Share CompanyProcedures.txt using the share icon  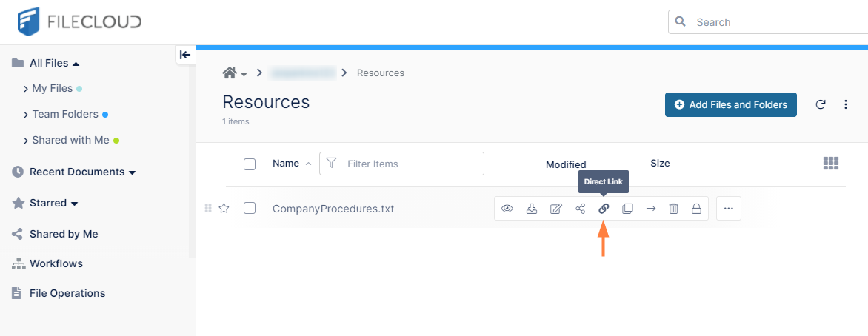pos(580,209)
